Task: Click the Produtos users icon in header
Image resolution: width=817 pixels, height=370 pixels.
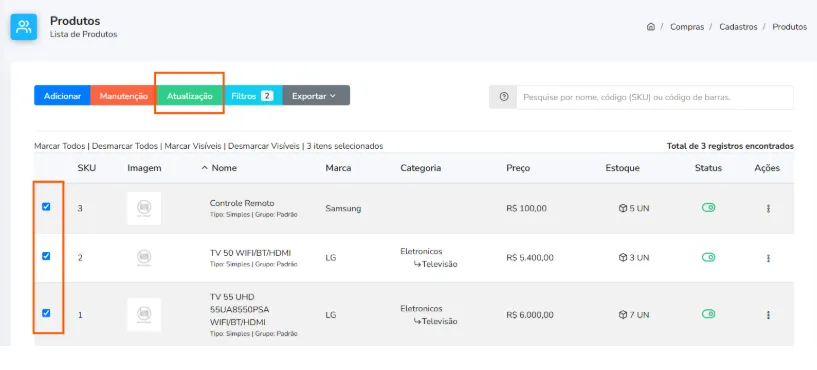Action: (24, 27)
